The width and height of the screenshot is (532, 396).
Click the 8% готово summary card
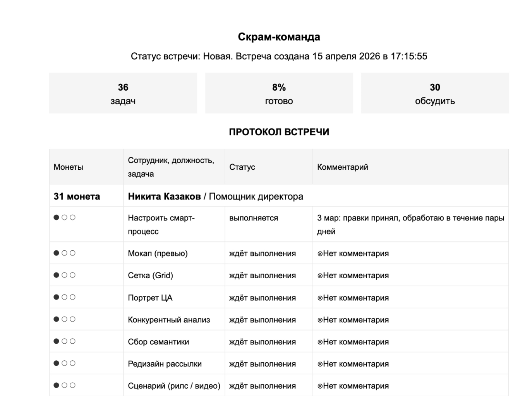pyautogui.click(x=279, y=93)
